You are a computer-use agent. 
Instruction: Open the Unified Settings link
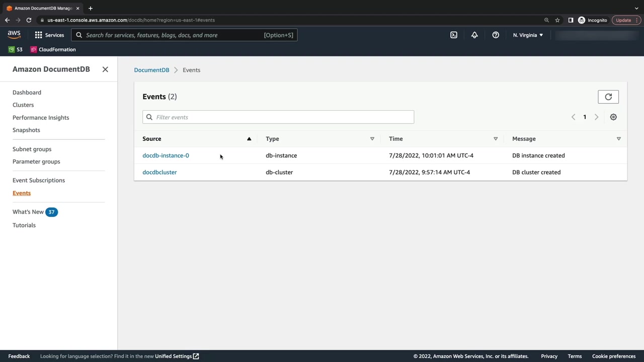click(x=177, y=356)
